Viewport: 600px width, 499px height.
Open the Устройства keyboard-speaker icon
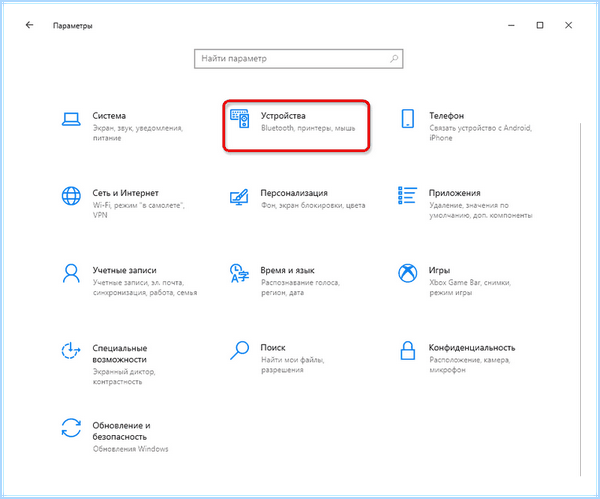point(240,119)
